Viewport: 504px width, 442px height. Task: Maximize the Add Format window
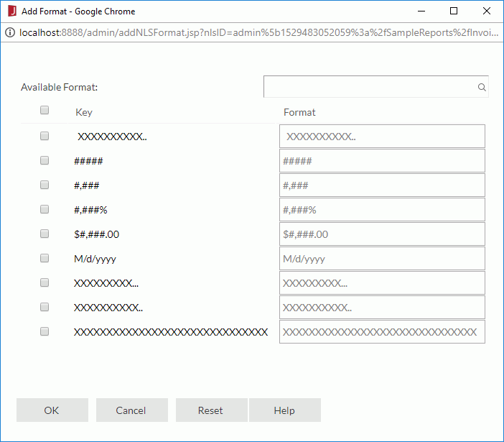[x=454, y=11]
